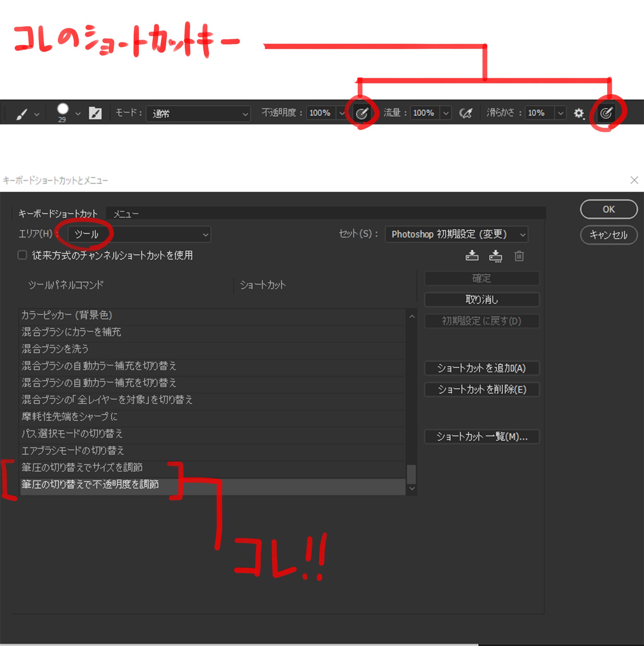644x646 pixels.
Task: Switch to the メニュー tab
Action: [126, 214]
